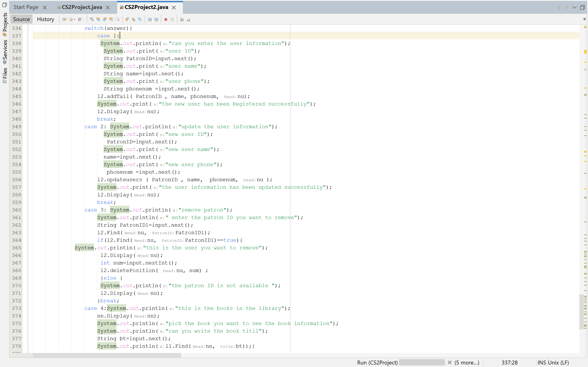This screenshot has height=367, width=588.
Task: Start Macro Recording red button
Action: (x=166, y=19)
